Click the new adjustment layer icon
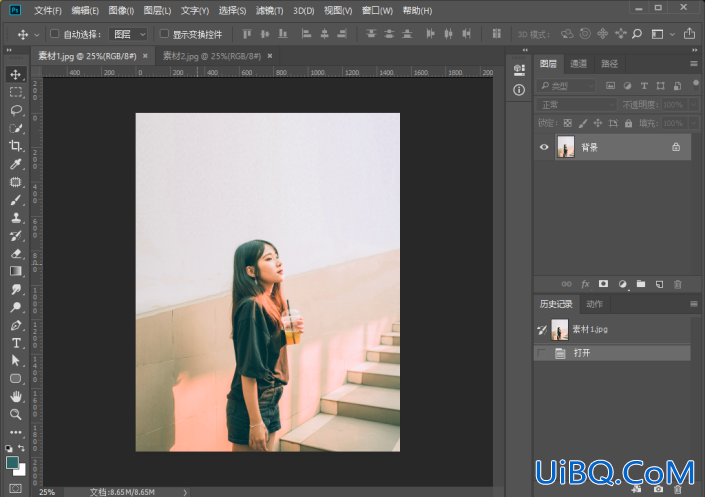 coord(622,284)
